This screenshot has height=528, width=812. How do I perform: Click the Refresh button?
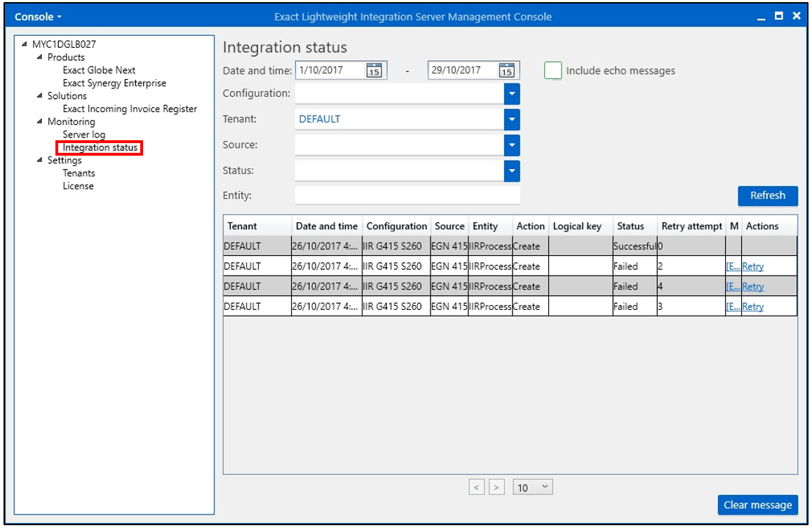(767, 196)
